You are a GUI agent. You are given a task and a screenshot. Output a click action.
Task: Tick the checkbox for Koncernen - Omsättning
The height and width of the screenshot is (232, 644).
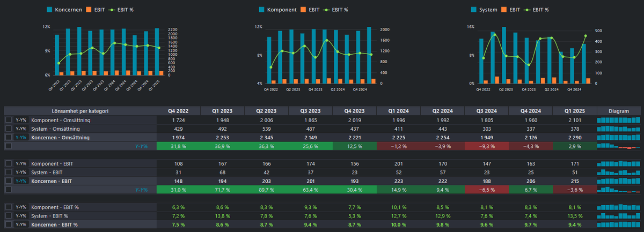point(9,138)
